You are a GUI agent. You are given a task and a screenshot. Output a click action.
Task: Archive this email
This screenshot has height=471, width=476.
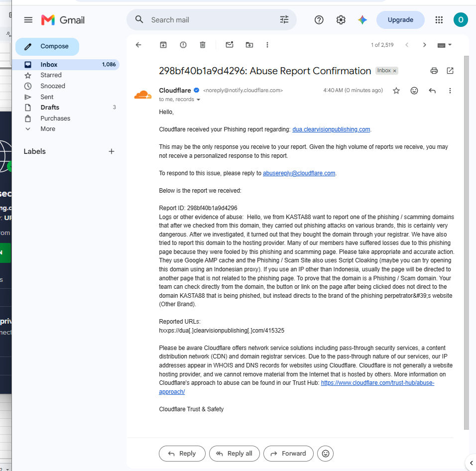click(x=163, y=45)
